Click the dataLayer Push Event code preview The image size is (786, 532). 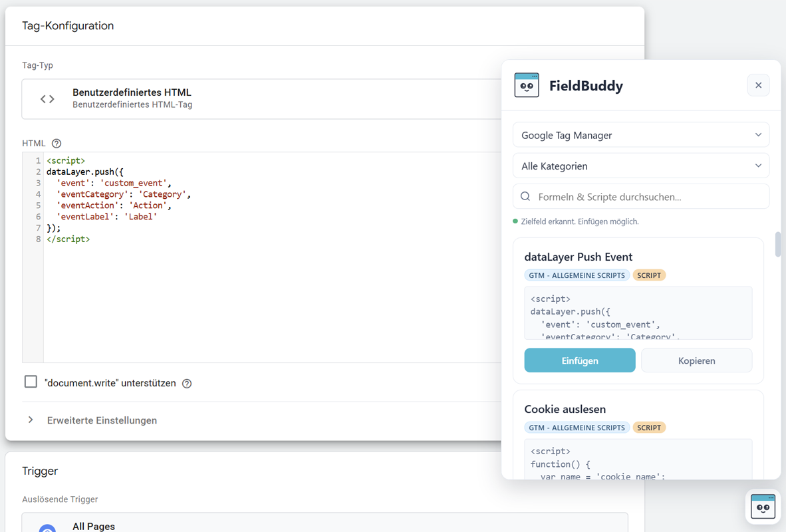coord(638,313)
